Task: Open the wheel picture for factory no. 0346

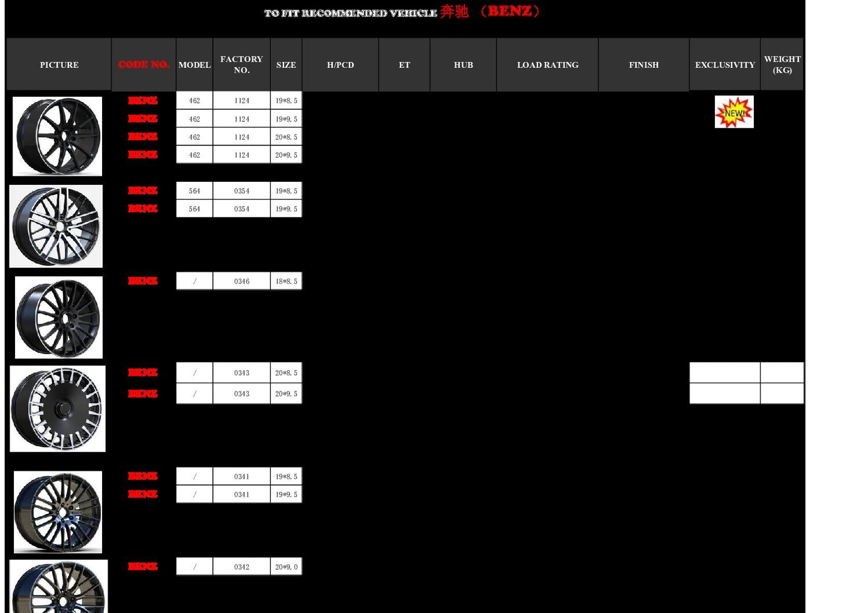Action: (59, 318)
